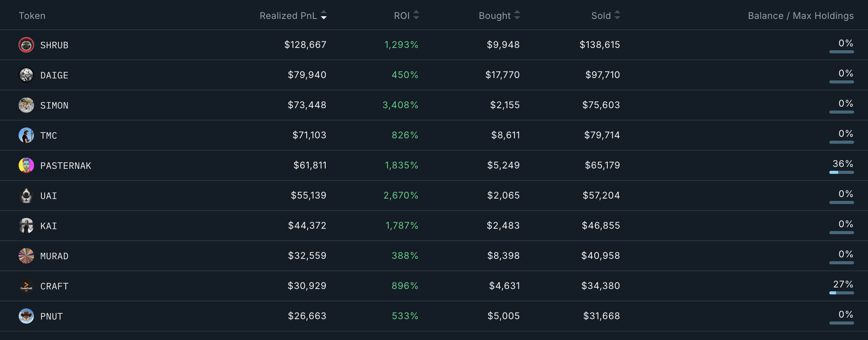Click the DAIGE panda avatar icon

pyautogui.click(x=26, y=75)
